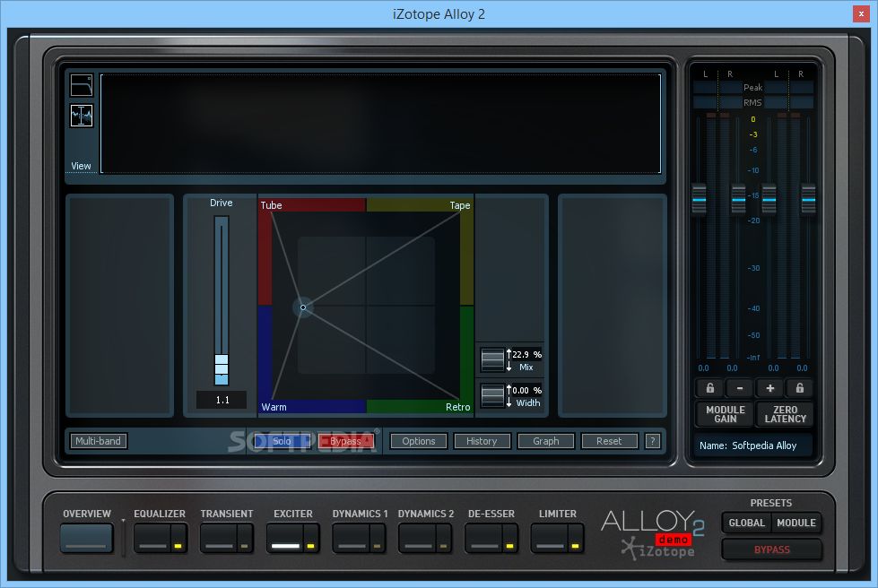Switch to the Dynamics 2 module

tap(417, 538)
